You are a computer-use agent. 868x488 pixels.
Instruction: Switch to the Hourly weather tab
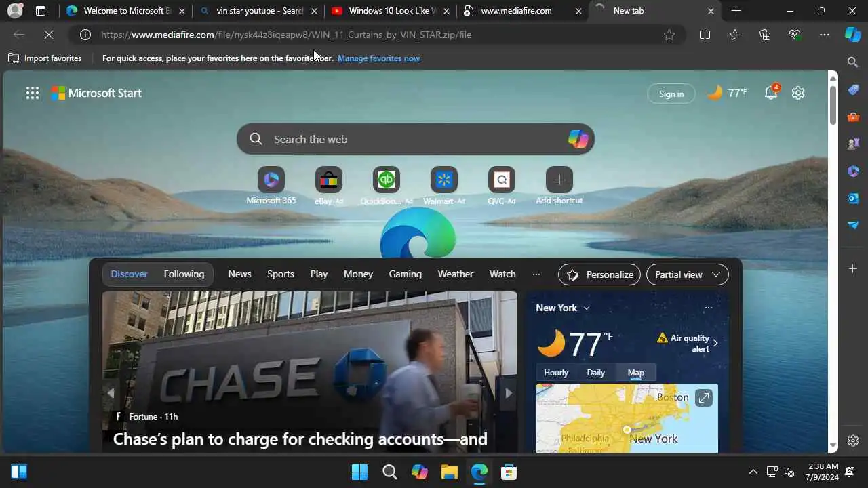(x=556, y=373)
